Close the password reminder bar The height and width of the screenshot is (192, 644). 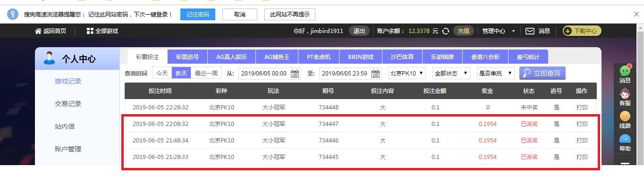[x=636, y=14]
